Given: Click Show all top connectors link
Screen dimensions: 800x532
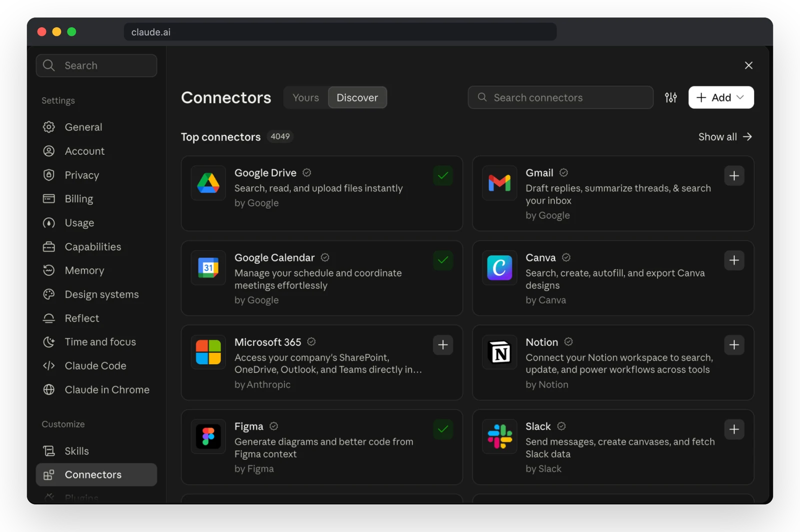Looking at the screenshot, I should click(x=725, y=137).
